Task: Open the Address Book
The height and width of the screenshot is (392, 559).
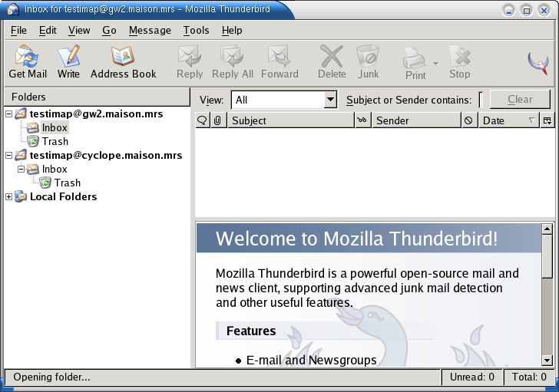Action: click(x=123, y=61)
